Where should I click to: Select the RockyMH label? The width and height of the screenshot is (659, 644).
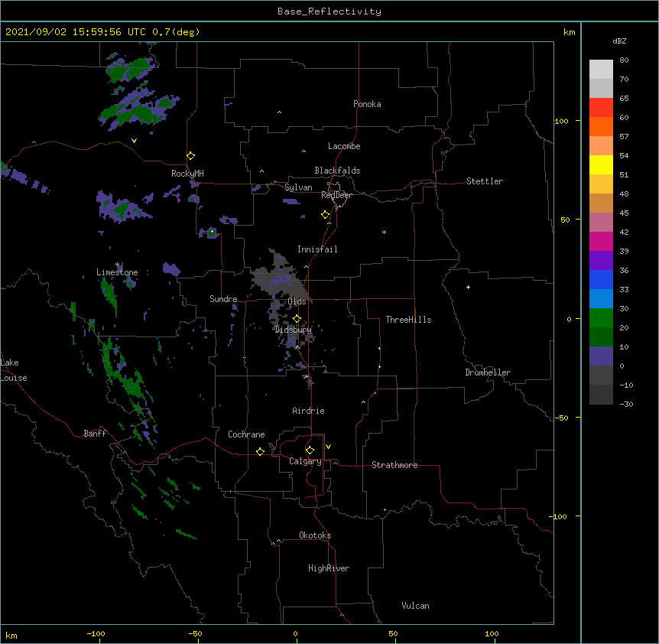(187, 174)
